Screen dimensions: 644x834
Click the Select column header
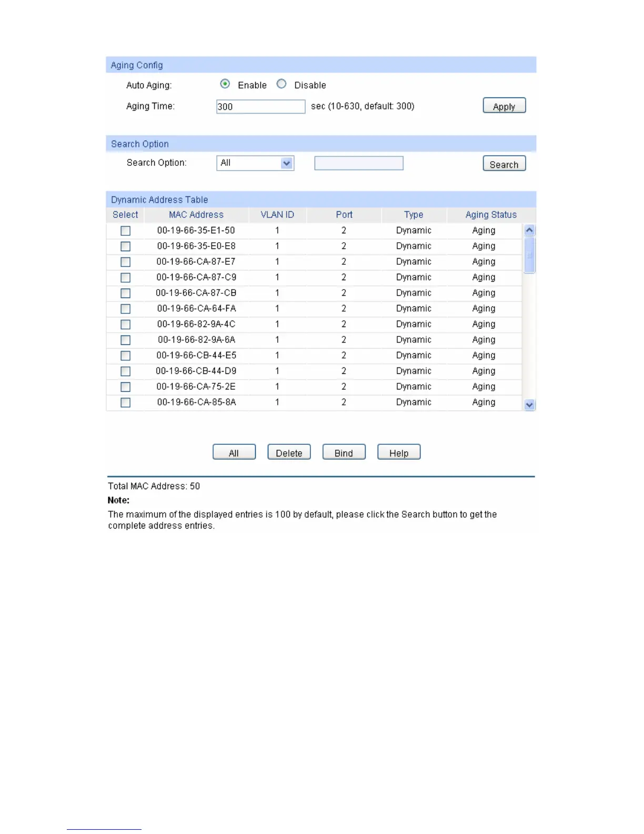(125, 215)
